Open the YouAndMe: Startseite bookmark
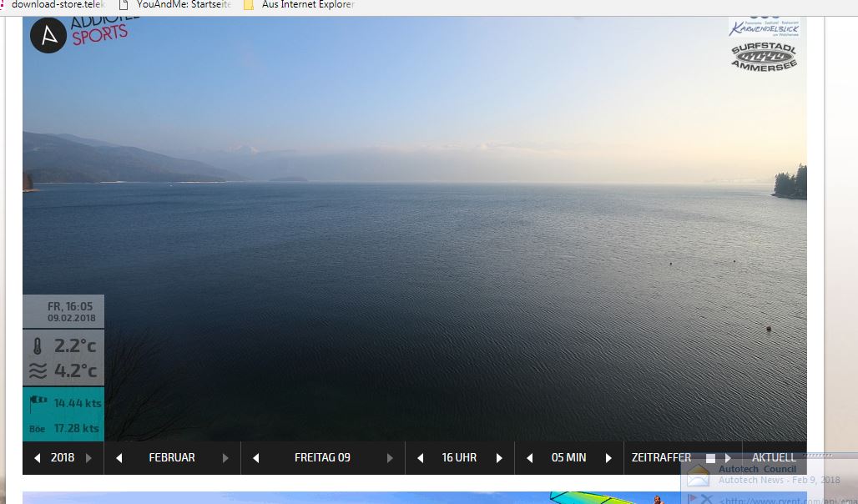 [x=175, y=5]
